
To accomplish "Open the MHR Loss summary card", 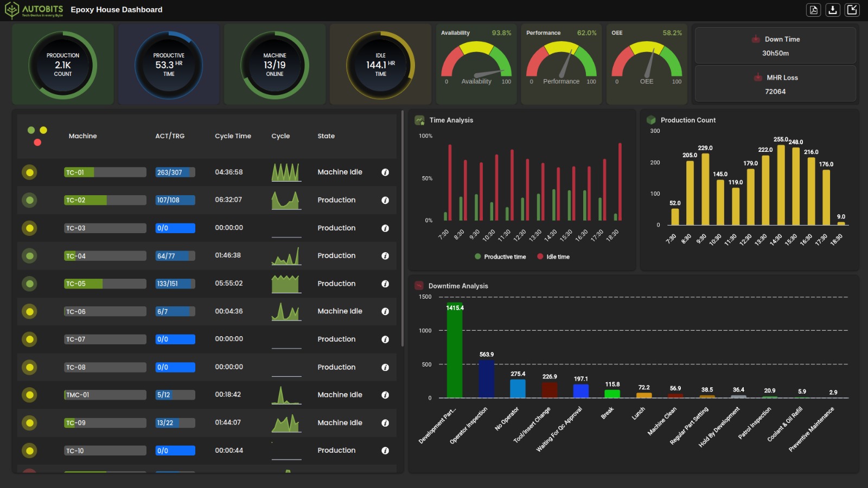I will (x=775, y=84).
